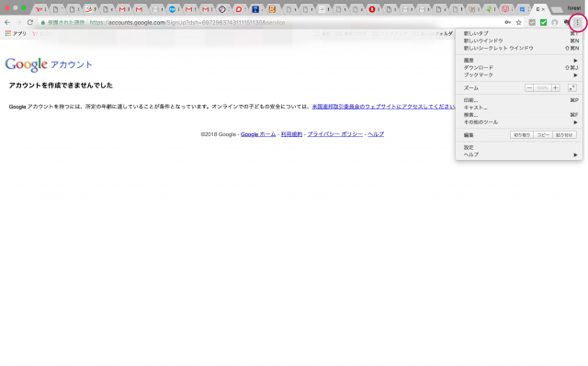Click the forest profile name button
Image resolution: width=588 pixels, height=366 pixels.
pyautogui.click(x=573, y=8)
